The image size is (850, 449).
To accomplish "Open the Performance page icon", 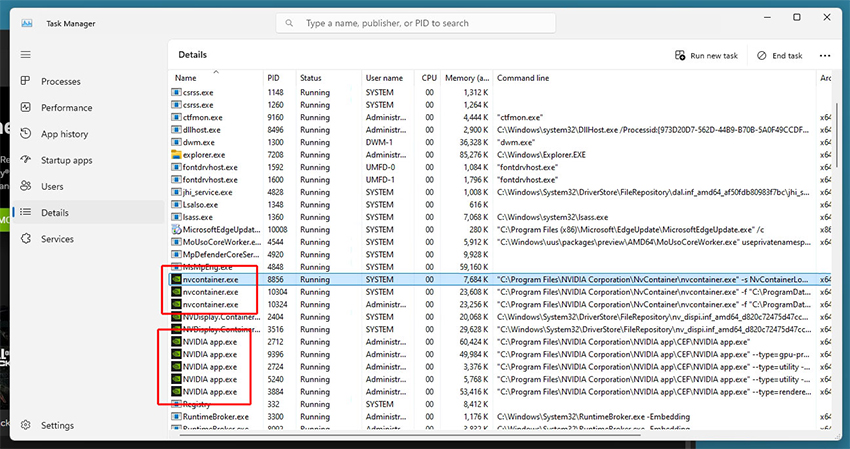I will [x=25, y=107].
